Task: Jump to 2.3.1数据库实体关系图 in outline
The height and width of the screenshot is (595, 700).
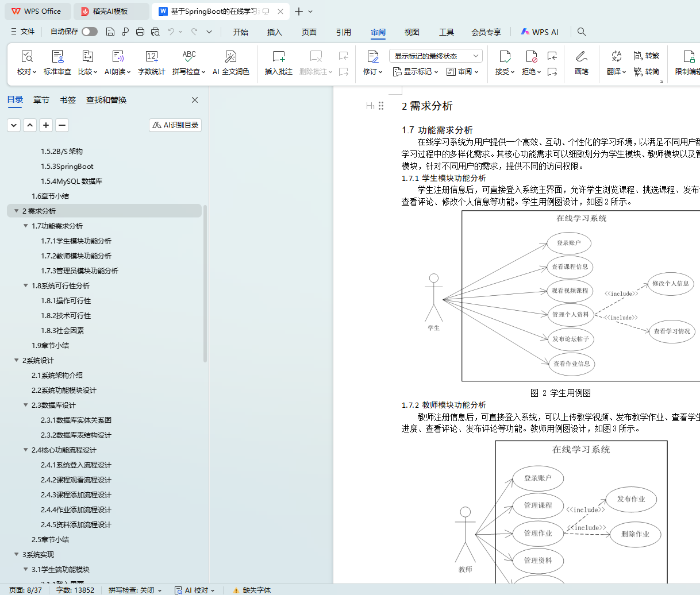Action: click(76, 420)
